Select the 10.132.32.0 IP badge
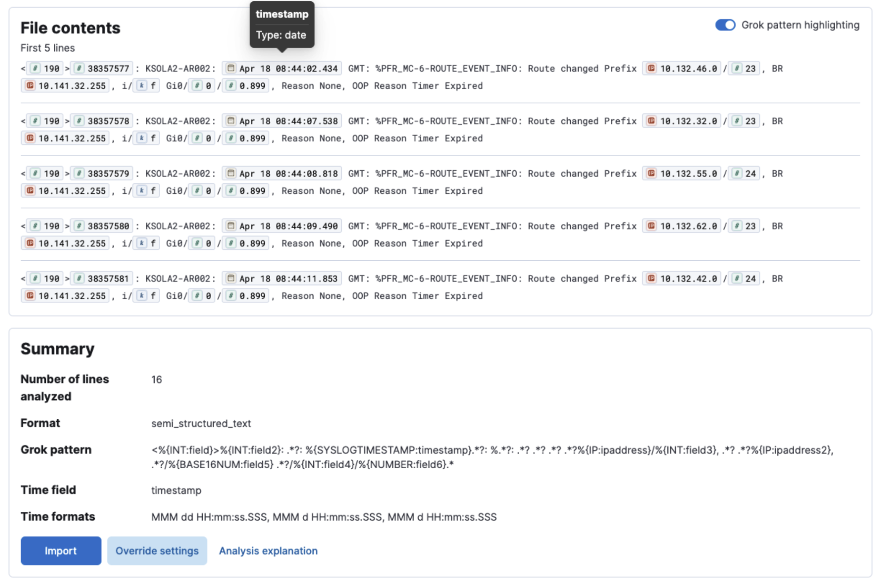 point(681,121)
